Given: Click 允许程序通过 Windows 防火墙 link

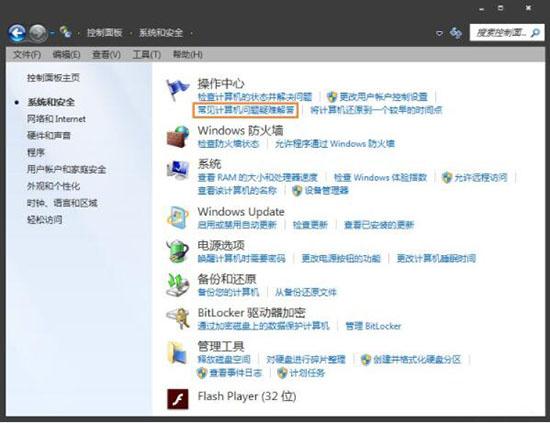Looking at the screenshot, I should pos(335,144).
